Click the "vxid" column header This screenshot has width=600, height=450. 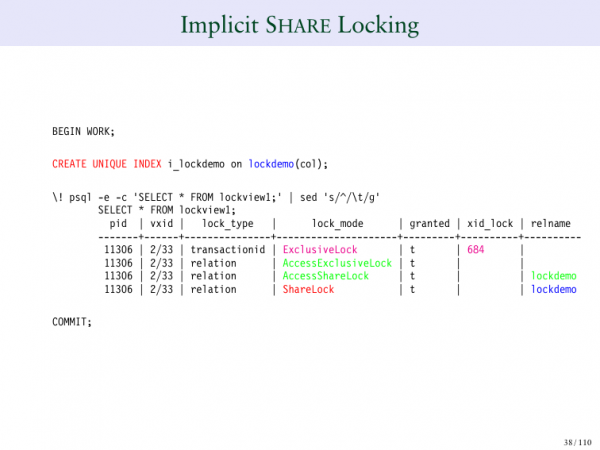160,224
